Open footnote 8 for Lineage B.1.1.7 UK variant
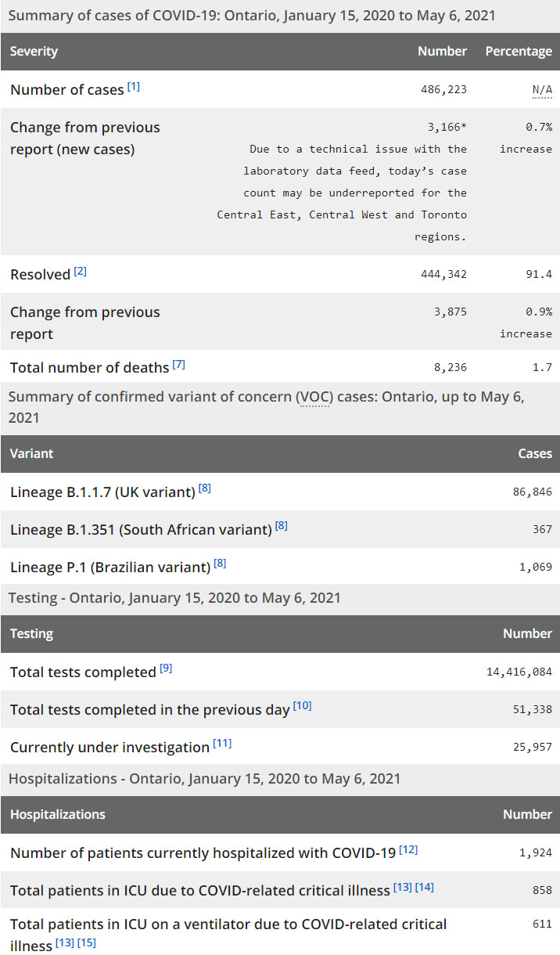Viewport: 560px width, 955px height. pyautogui.click(x=205, y=488)
